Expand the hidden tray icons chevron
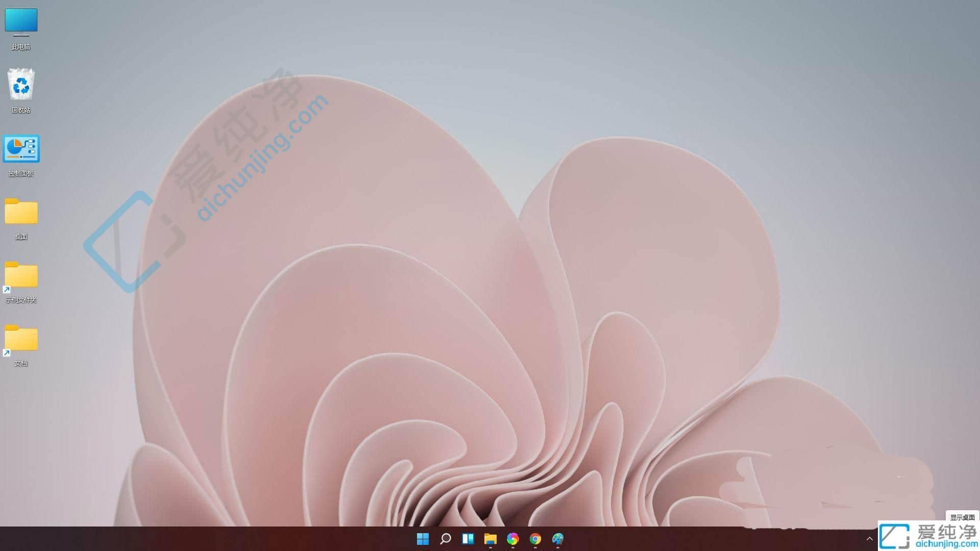The width and height of the screenshot is (980, 551). 869,538
